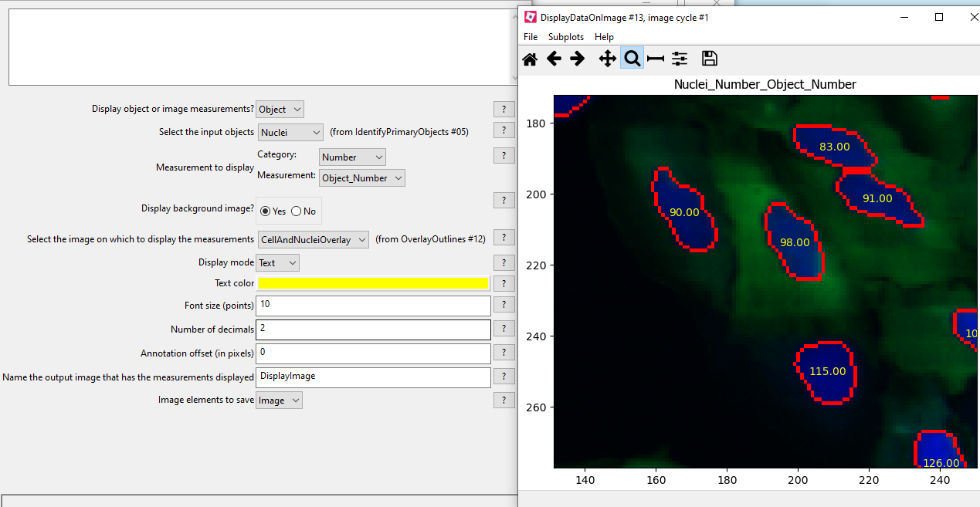980x507 pixels.
Task: Go back to the previous view
Action: pyautogui.click(x=554, y=58)
